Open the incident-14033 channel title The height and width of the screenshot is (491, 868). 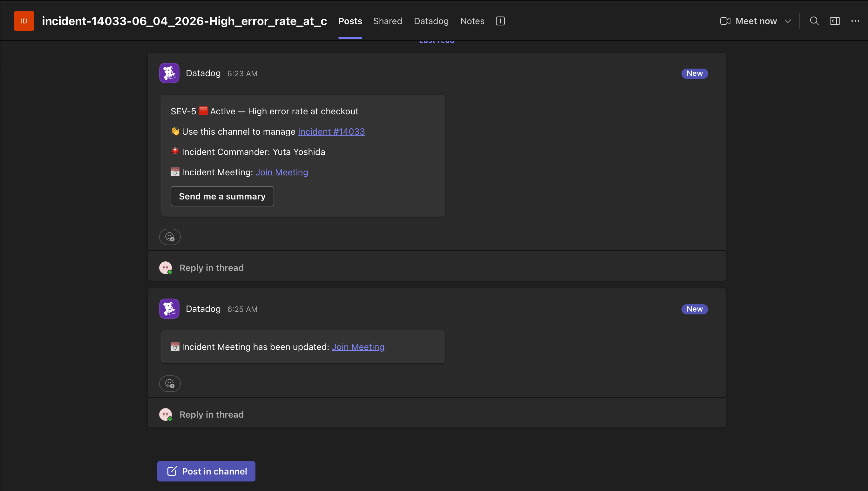click(x=184, y=21)
